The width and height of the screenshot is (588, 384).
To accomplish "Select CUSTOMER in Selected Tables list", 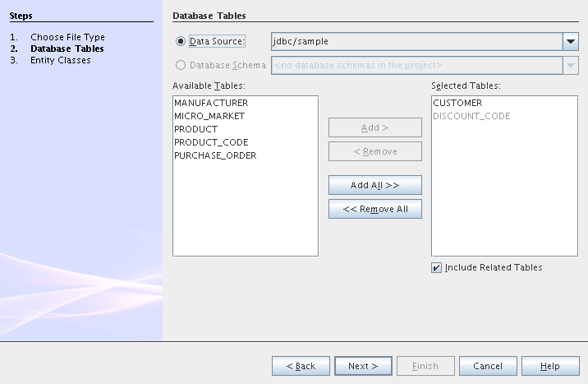I will tap(457, 103).
